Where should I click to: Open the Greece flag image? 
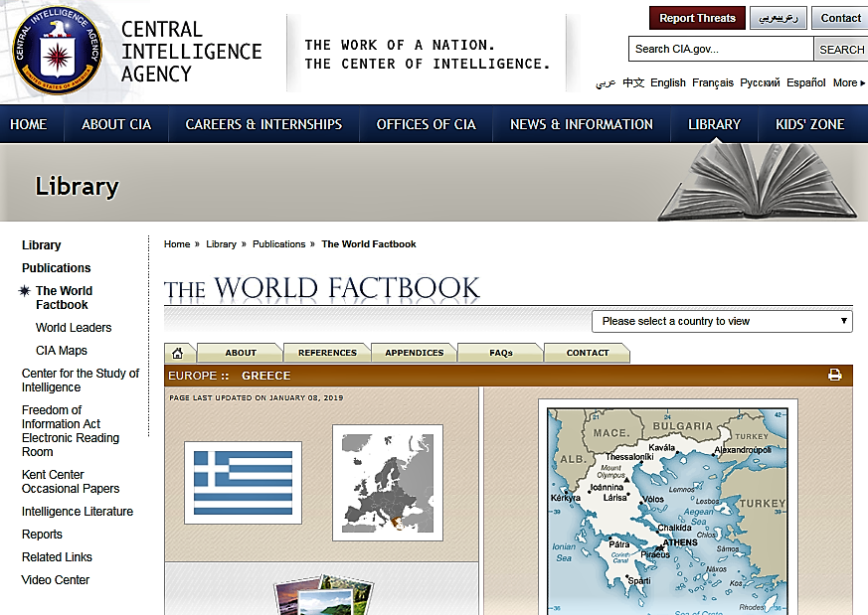(x=243, y=482)
